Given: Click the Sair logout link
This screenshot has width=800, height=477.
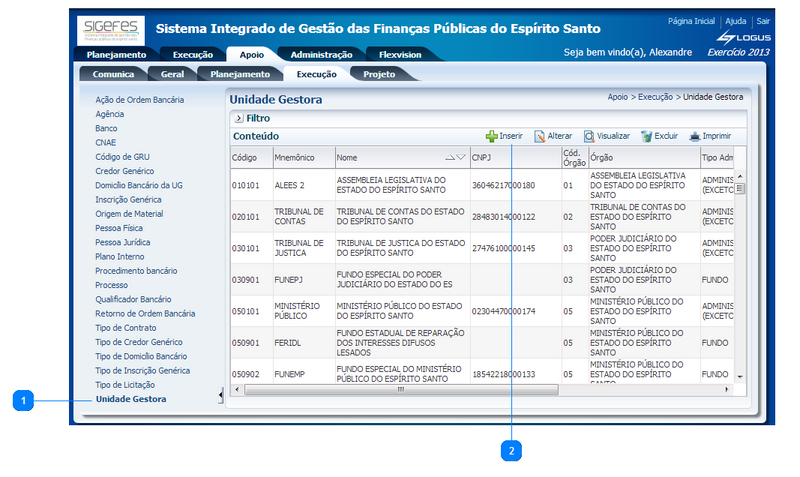Looking at the screenshot, I should click(x=763, y=21).
